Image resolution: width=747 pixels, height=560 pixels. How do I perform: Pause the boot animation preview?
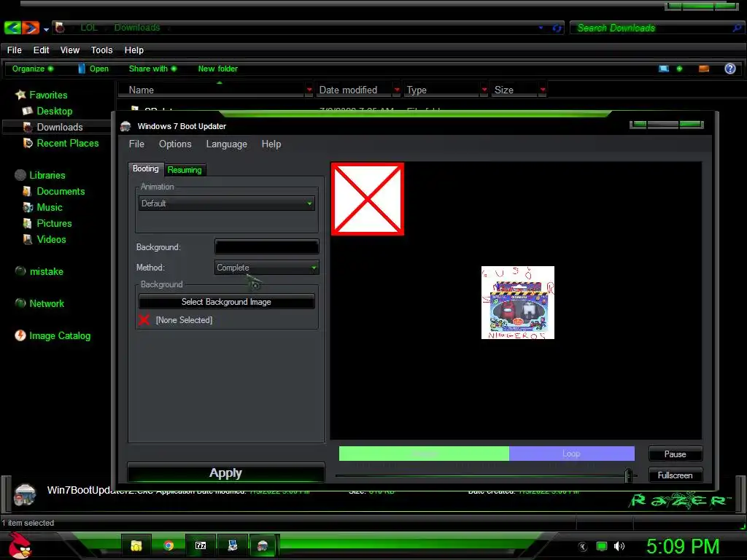click(675, 454)
